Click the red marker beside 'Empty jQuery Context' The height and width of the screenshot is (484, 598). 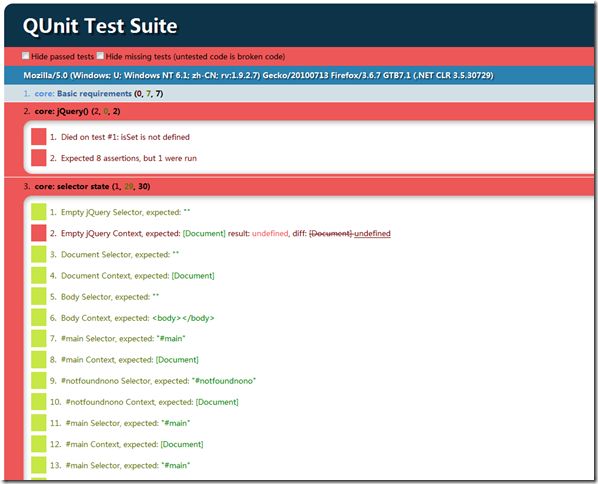point(39,233)
